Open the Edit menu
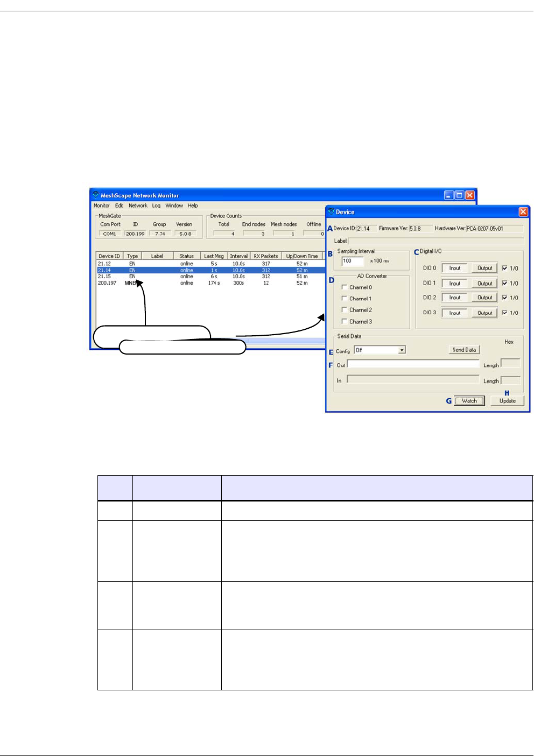The image size is (534, 756). [x=119, y=206]
